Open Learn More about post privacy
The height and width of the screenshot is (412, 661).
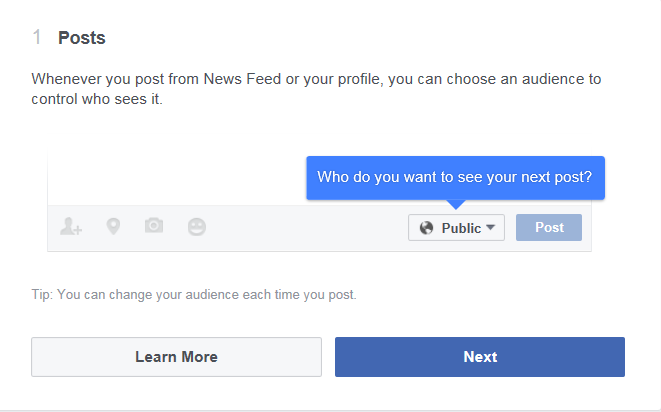coord(176,357)
